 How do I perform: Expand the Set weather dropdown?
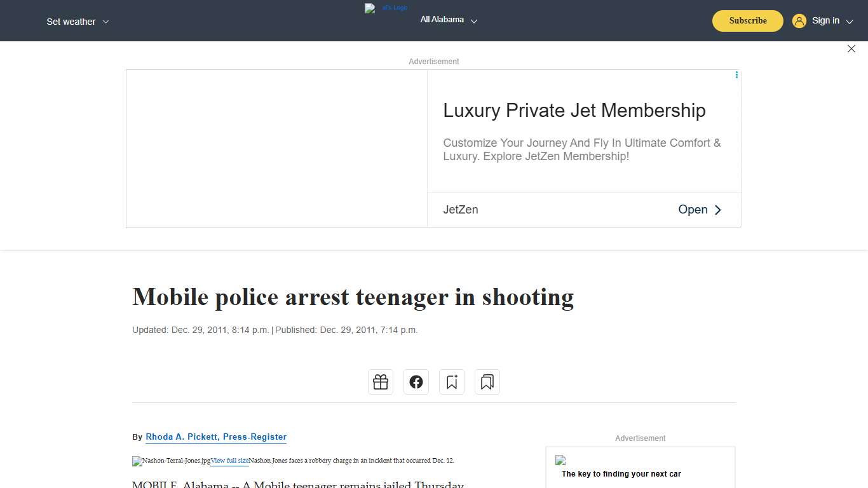pyautogui.click(x=106, y=21)
